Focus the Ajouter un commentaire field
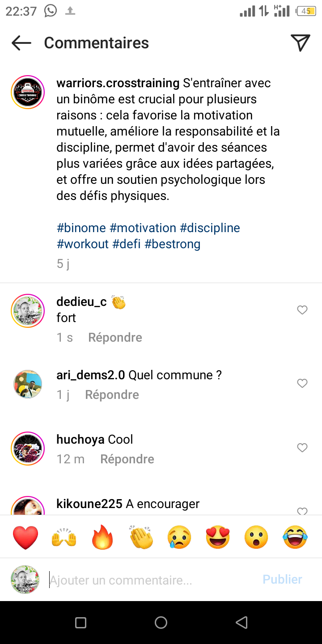This screenshot has height=644, width=322. pyautogui.click(x=152, y=580)
